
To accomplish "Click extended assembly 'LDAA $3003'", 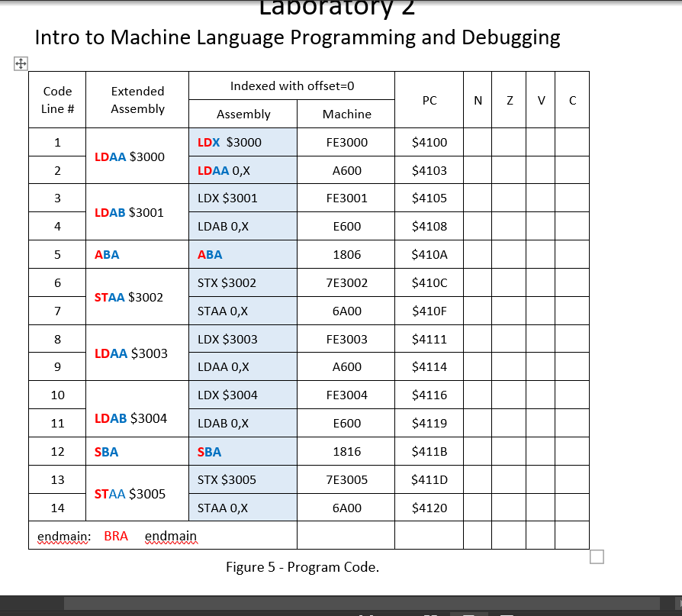I will tap(130, 353).
